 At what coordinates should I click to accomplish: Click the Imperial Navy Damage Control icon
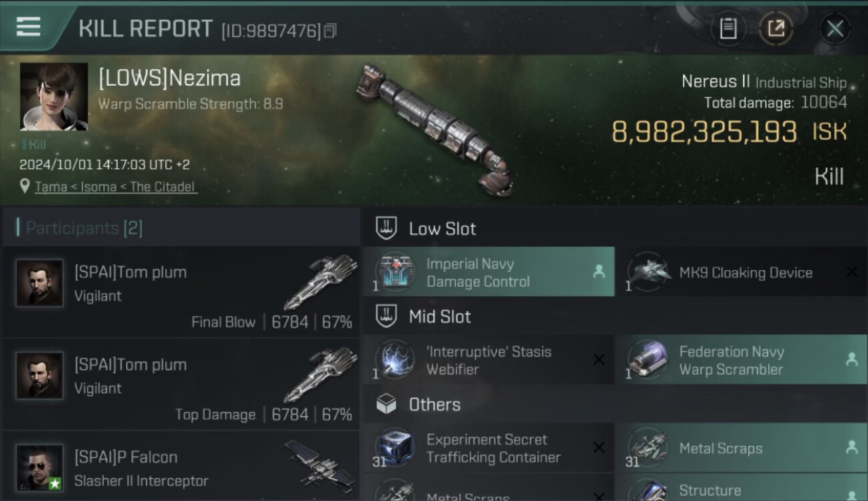[395, 272]
